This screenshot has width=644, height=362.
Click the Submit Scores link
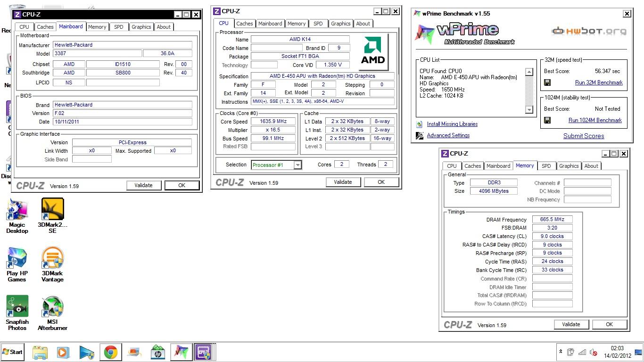[x=584, y=136]
